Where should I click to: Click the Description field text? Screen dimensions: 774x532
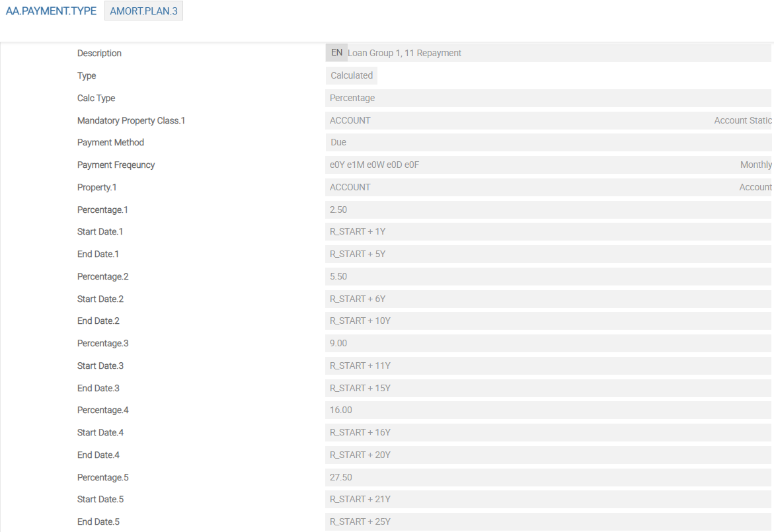[405, 53]
